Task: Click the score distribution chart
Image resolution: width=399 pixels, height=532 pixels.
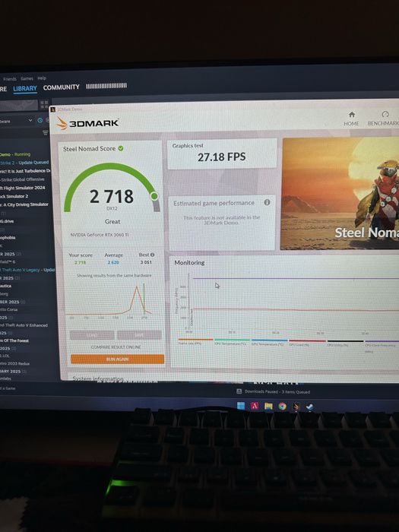Action: (109, 300)
